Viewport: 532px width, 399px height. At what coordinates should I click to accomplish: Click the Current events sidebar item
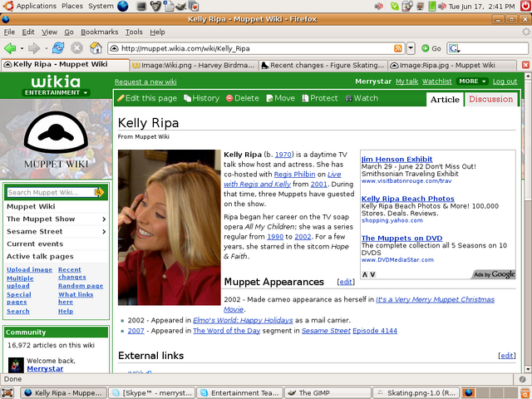click(x=35, y=244)
